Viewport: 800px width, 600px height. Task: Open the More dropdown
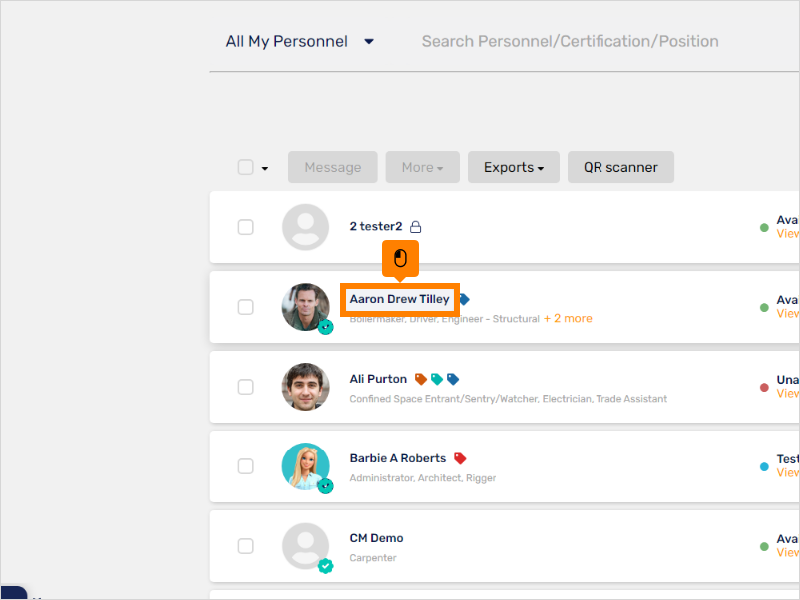click(422, 167)
